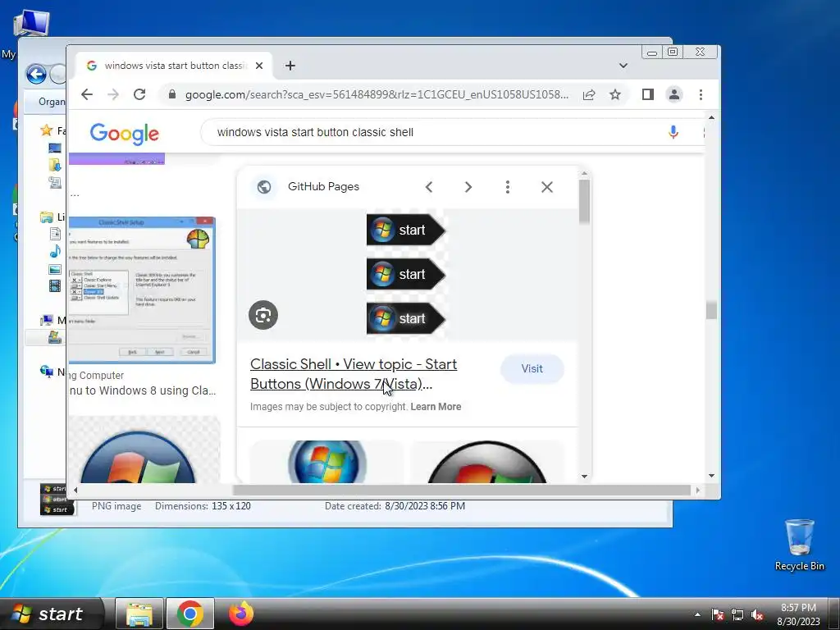Close the 'windows vista start button' tab
The image size is (840, 630).
point(259,66)
